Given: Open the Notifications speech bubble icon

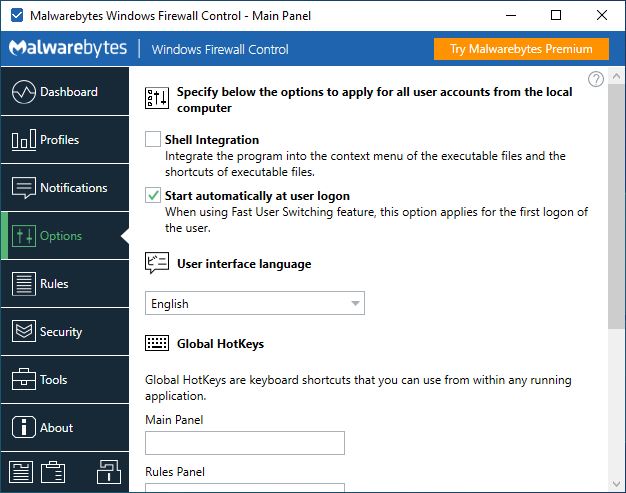Looking at the screenshot, I should 24,188.
